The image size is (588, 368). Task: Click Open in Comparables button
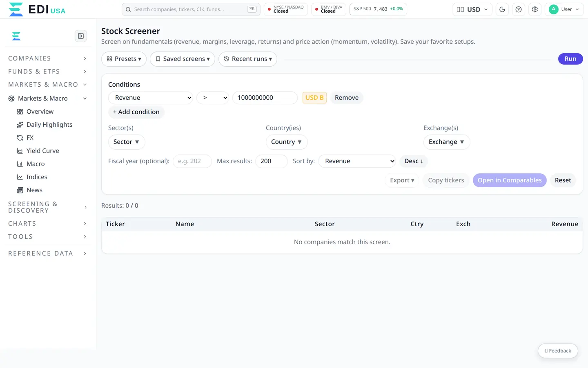(x=510, y=180)
